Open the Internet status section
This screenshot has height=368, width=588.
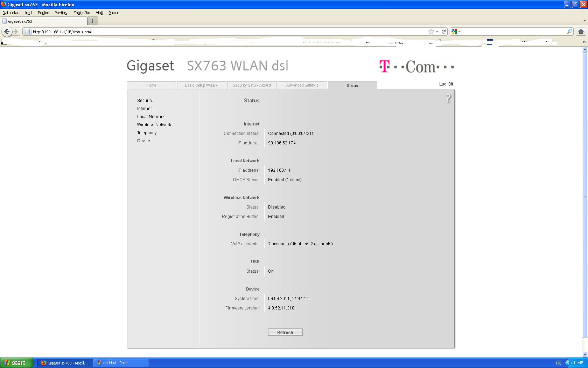(x=145, y=109)
